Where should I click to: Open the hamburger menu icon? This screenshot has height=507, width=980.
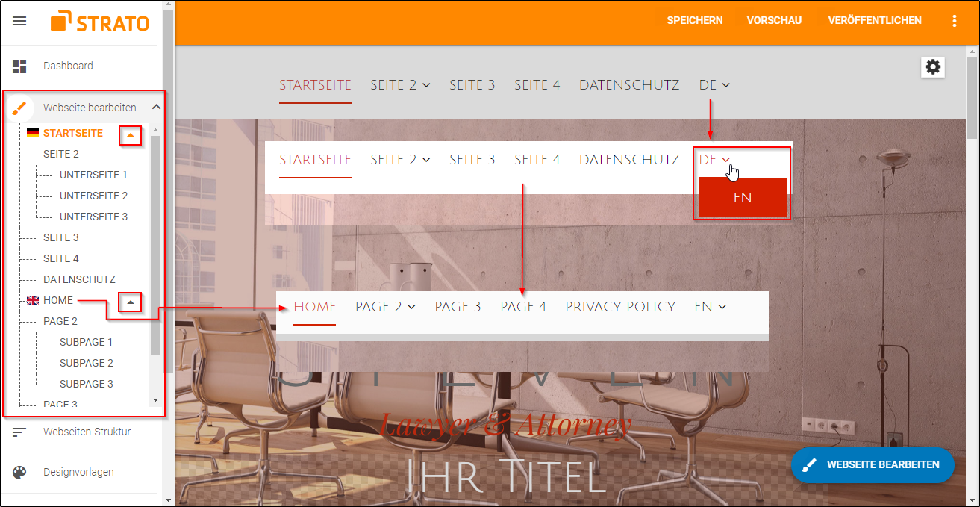[19, 21]
